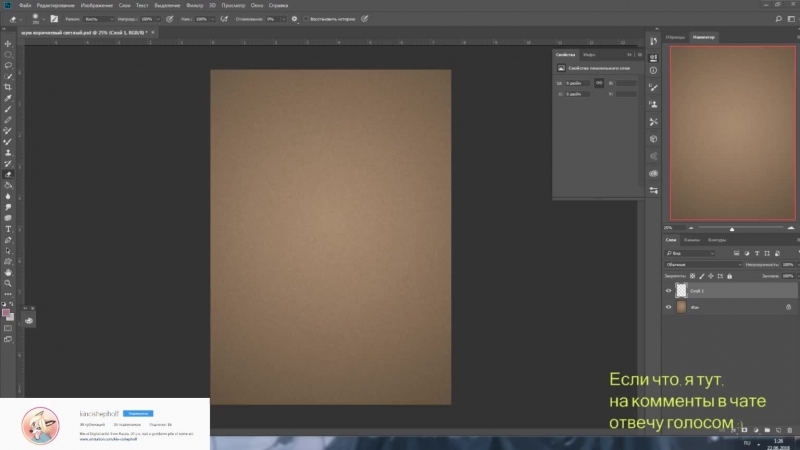Screen dimensions: 800x450
Task: Open the Clone Source dock icon
Action: [653, 104]
